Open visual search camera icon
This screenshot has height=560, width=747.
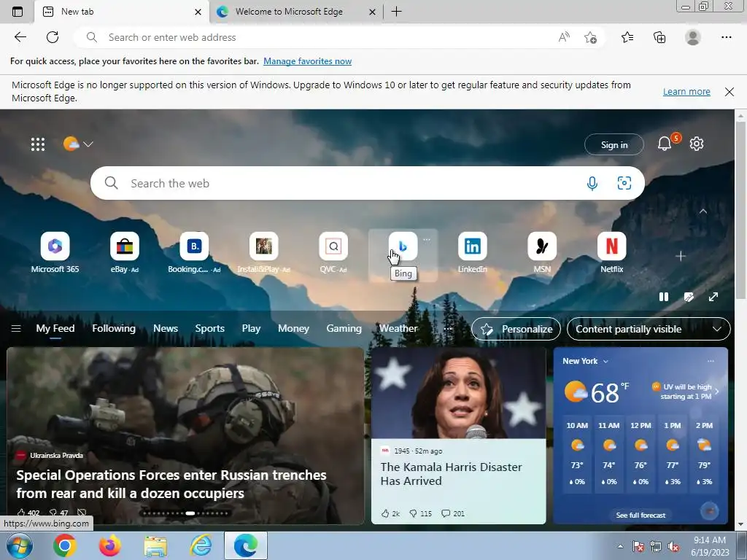[624, 183]
